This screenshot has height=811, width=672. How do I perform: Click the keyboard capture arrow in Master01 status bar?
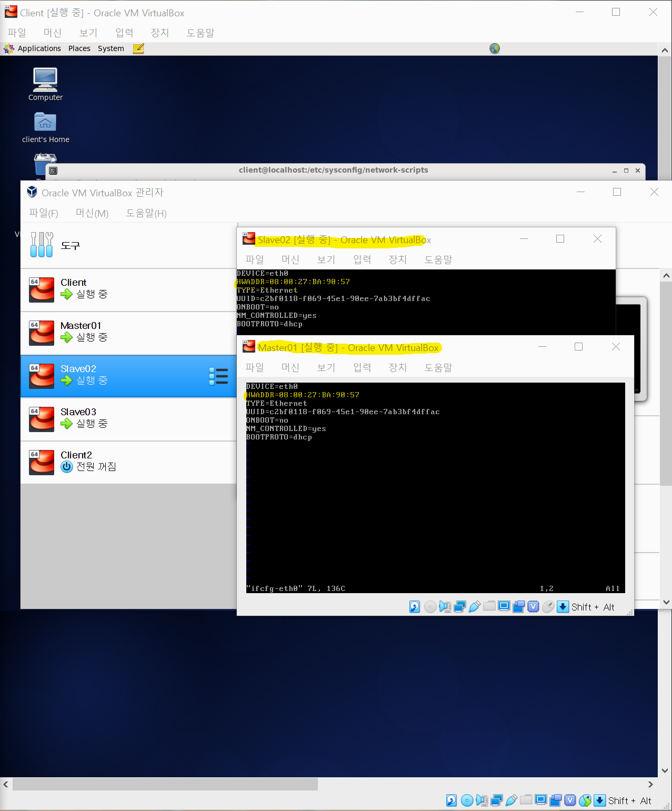563,607
